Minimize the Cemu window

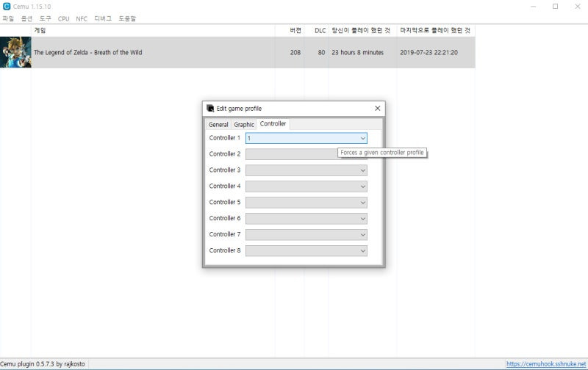[534, 7]
